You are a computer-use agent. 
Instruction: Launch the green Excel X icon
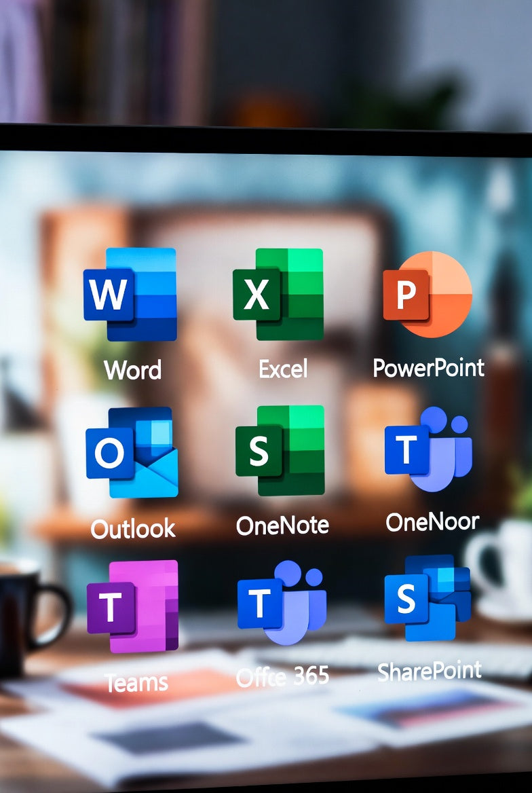coord(278,295)
